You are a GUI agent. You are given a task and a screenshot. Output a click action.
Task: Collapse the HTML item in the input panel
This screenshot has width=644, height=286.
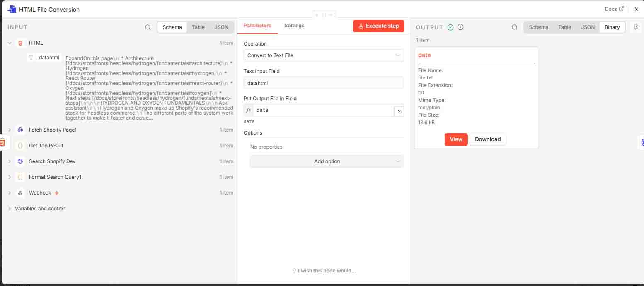9,43
